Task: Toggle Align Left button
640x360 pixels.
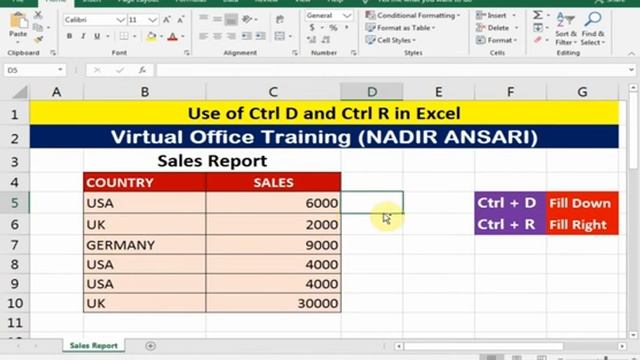Action: (203, 36)
